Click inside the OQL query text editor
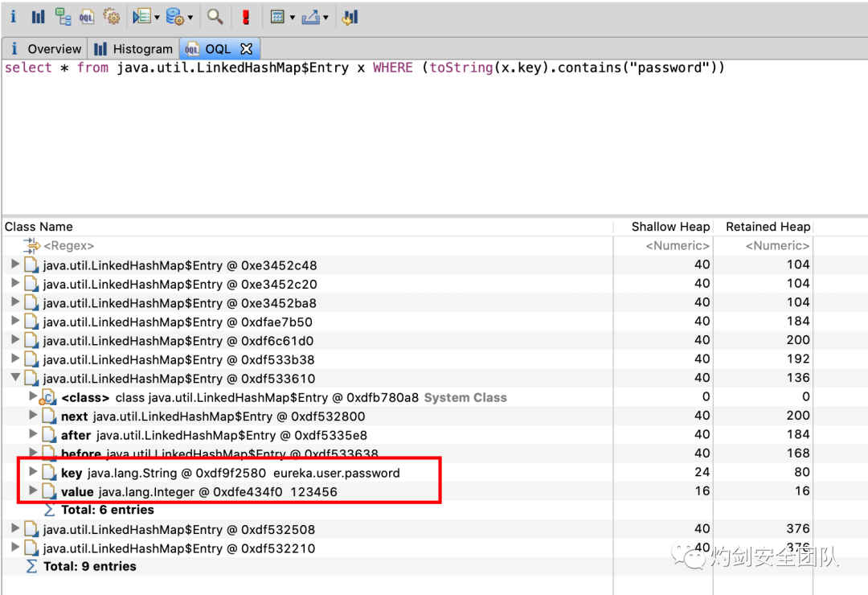868x595 pixels. [434, 138]
